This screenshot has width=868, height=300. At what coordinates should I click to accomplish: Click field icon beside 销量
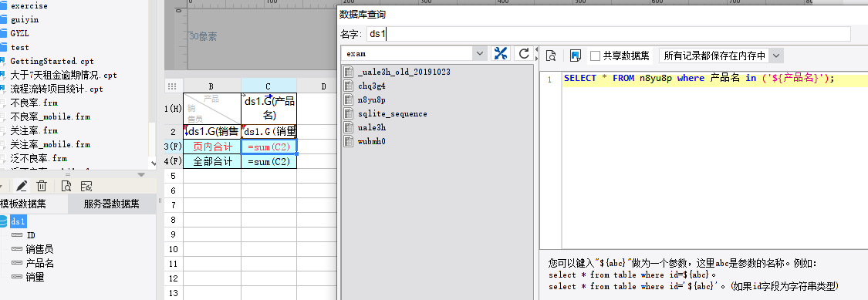pyautogui.click(x=17, y=278)
